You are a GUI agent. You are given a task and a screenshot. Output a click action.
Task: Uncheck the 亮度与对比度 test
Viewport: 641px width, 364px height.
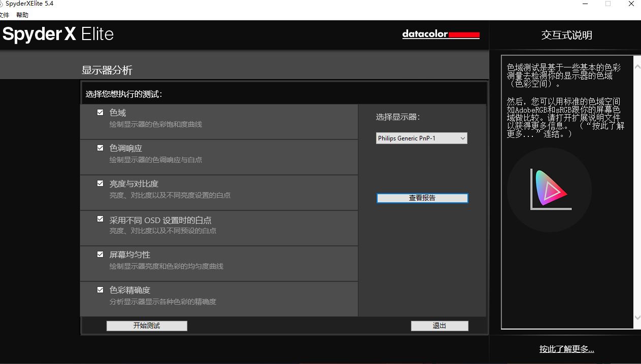click(100, 184)
